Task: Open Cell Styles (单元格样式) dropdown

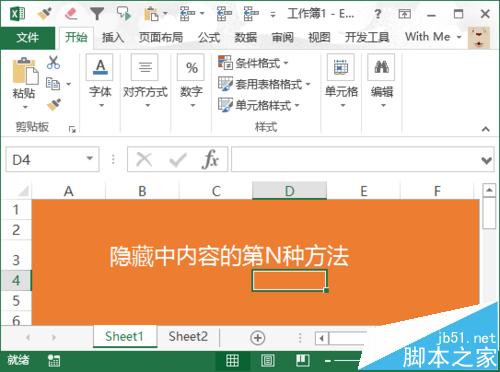Action: [x=259, y=105]
